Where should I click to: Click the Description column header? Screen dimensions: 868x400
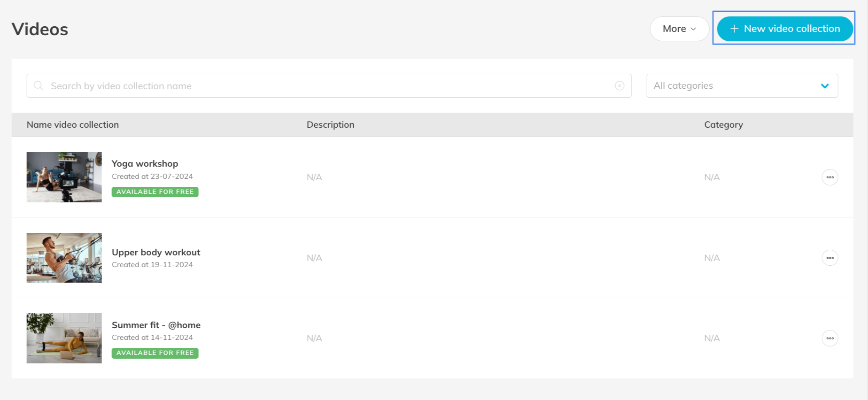coord(330,124)
